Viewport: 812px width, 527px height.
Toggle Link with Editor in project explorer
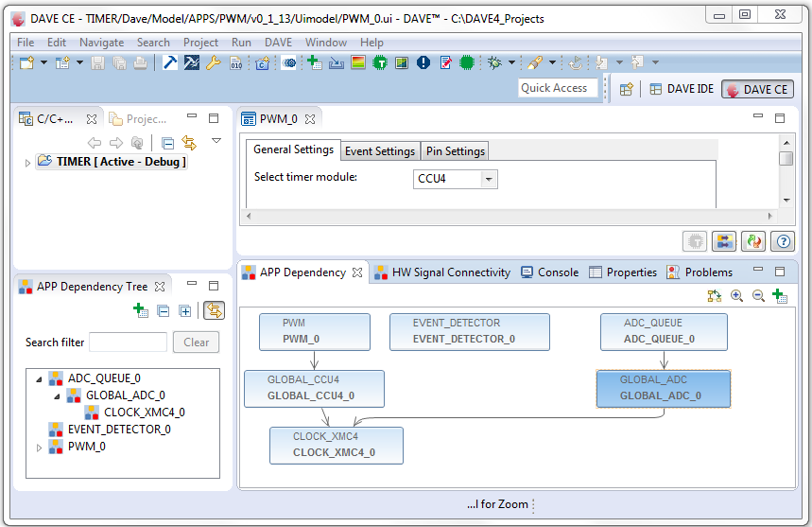click(x=189, y=143)
